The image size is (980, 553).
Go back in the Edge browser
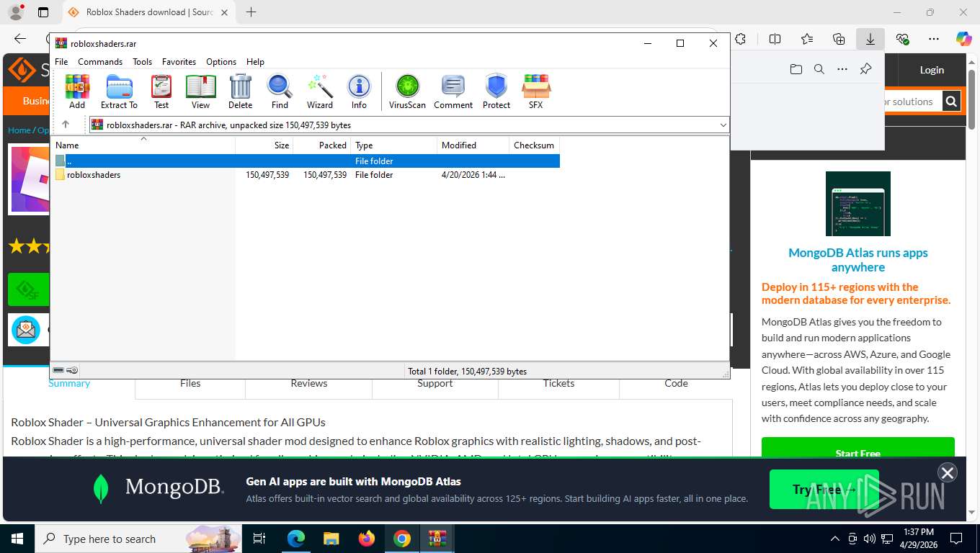pos(20,39)
